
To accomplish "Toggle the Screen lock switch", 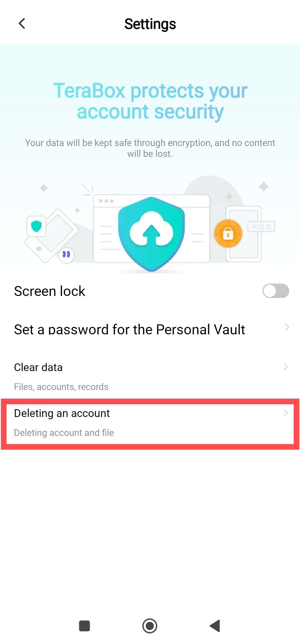I will pyautogui.click(x=276, y=291).
